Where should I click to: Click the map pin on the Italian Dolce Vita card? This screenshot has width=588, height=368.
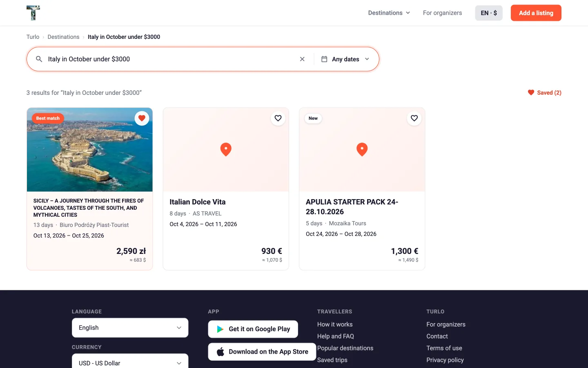click(x=226, y=150)
